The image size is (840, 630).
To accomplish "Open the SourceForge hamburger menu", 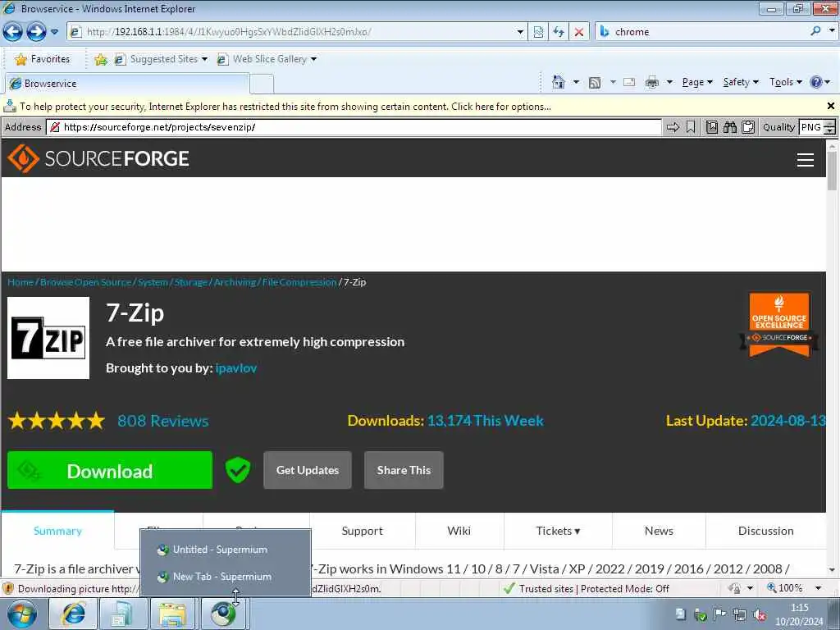I will point(806,159).
